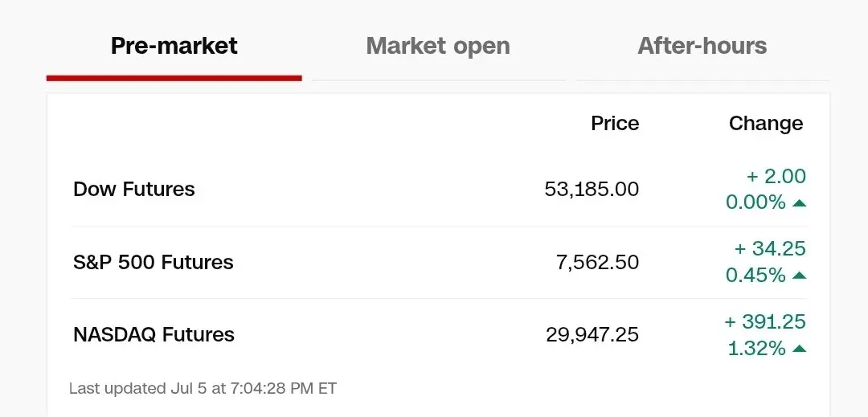Click the S&P 500 price 7,562.50

598,262
